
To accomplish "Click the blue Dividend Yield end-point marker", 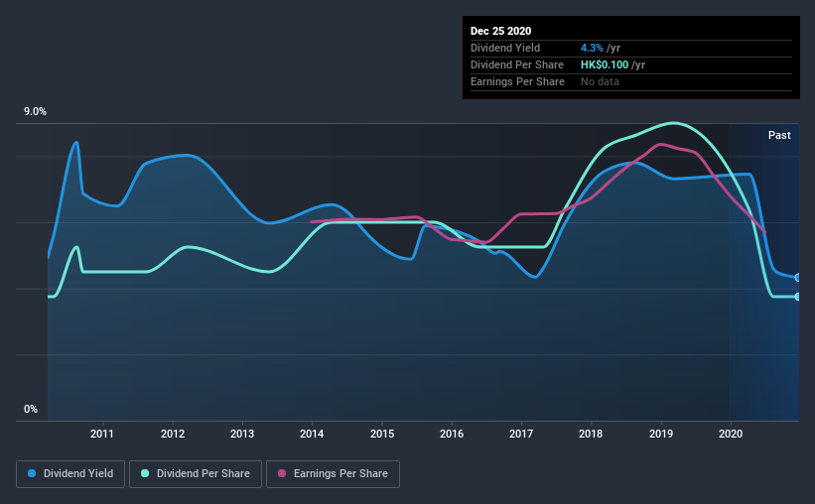I will point(798,278).
